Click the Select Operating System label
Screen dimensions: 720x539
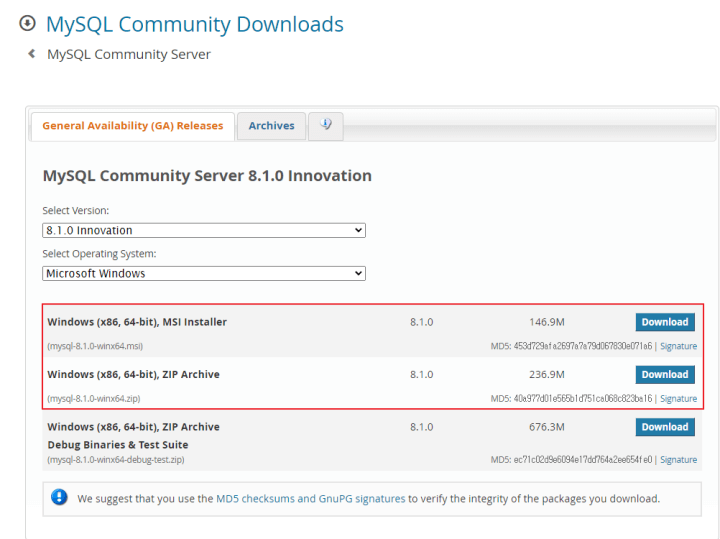[x=99, y=254]
